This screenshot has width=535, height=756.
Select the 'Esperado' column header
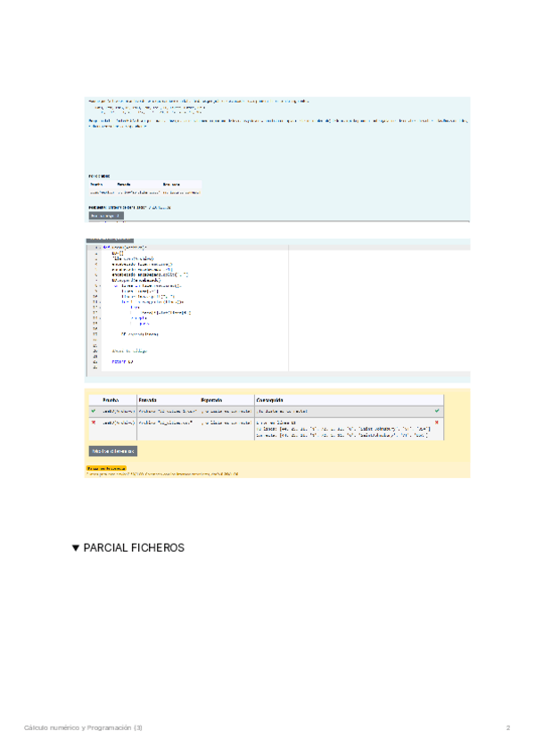click(211, 400)
